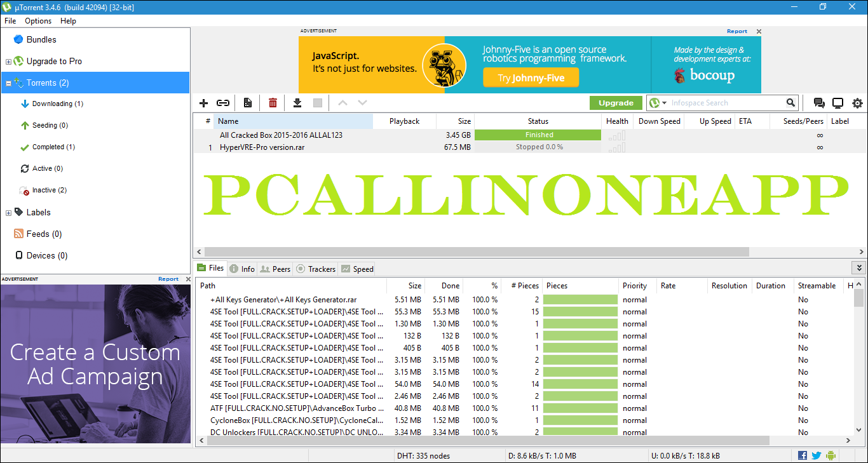Image resolution: width=868 pixels, height=463 pixels.
Task: Switch to the Trackers tab
Action: (316, 269)
